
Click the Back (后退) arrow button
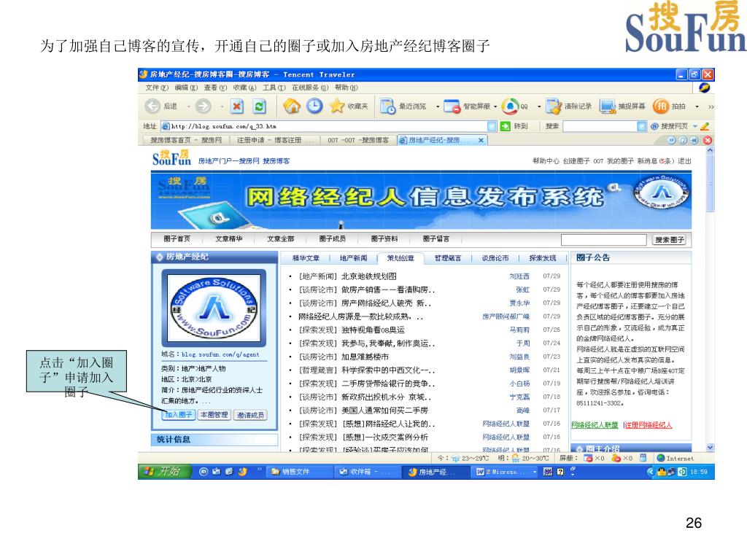152,106
